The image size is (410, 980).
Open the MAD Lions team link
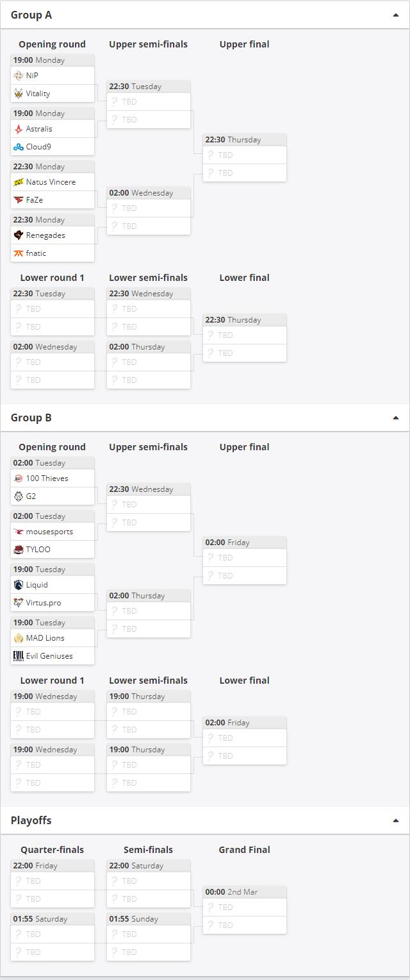45,638
